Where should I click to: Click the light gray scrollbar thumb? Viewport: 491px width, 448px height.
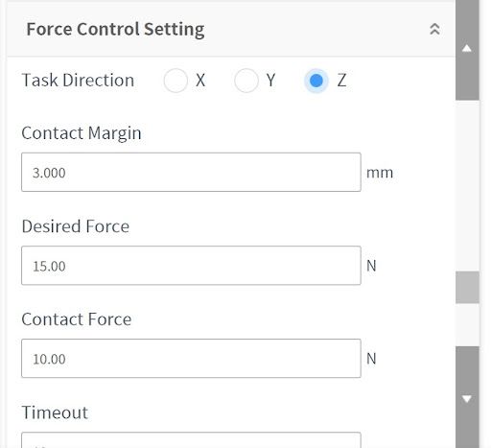click(x=467, y=287)
